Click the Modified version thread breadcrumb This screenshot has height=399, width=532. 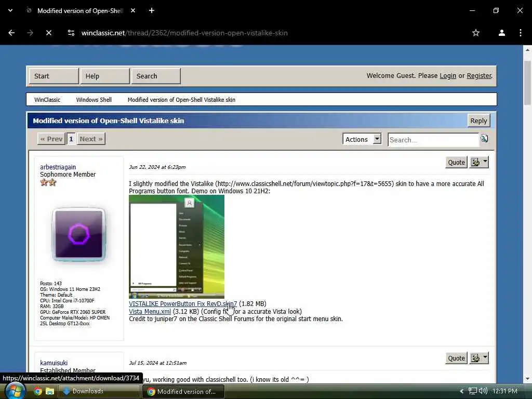tap(181, 100)
